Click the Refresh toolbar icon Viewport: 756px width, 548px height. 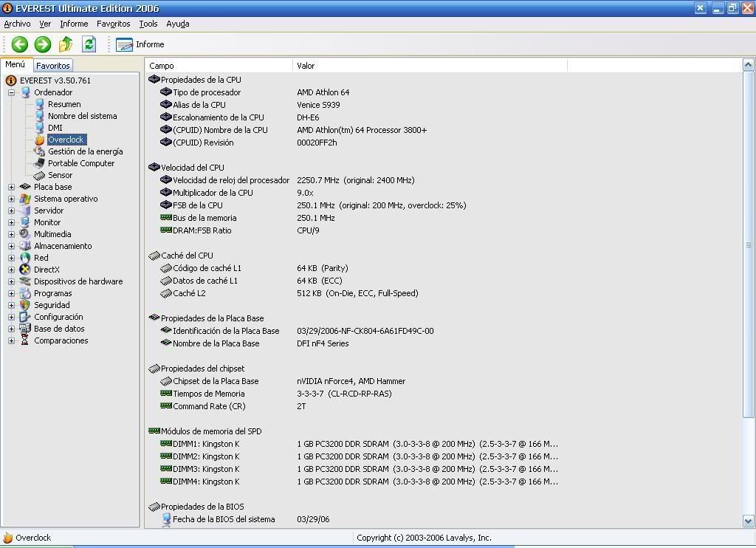[x=89, y=44]
